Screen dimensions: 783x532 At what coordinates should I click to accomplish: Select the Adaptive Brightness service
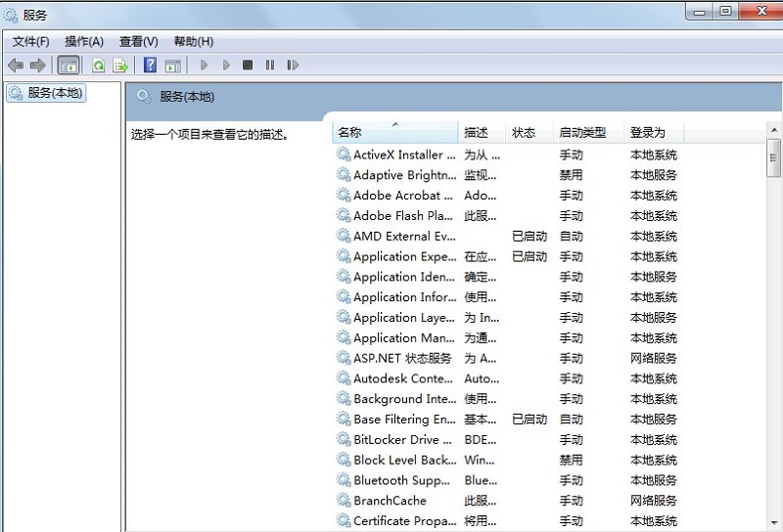pos(507,175)
